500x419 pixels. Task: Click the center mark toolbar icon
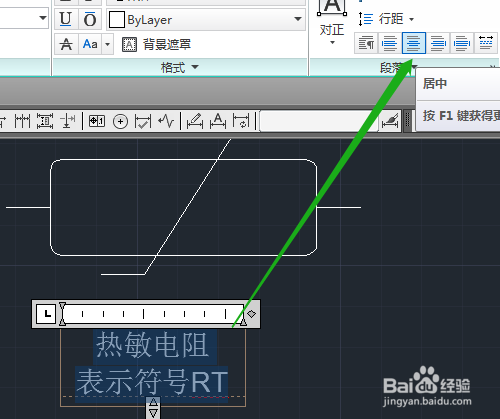tap(120, 121)
